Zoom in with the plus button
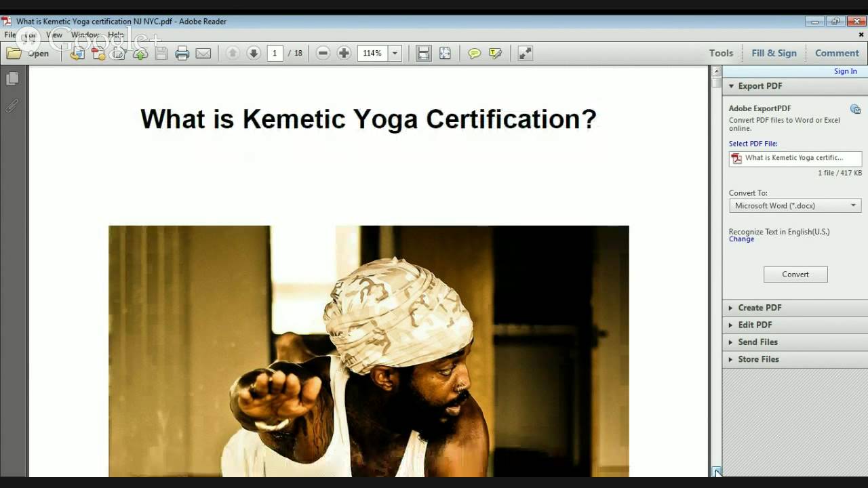868x488 pixels. (x=344, y=53)
